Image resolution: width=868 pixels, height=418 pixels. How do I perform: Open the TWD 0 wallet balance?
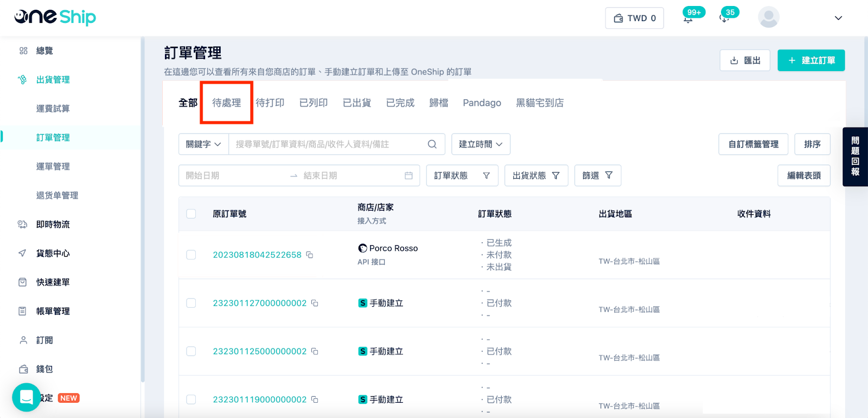click(x=634, y=18)
